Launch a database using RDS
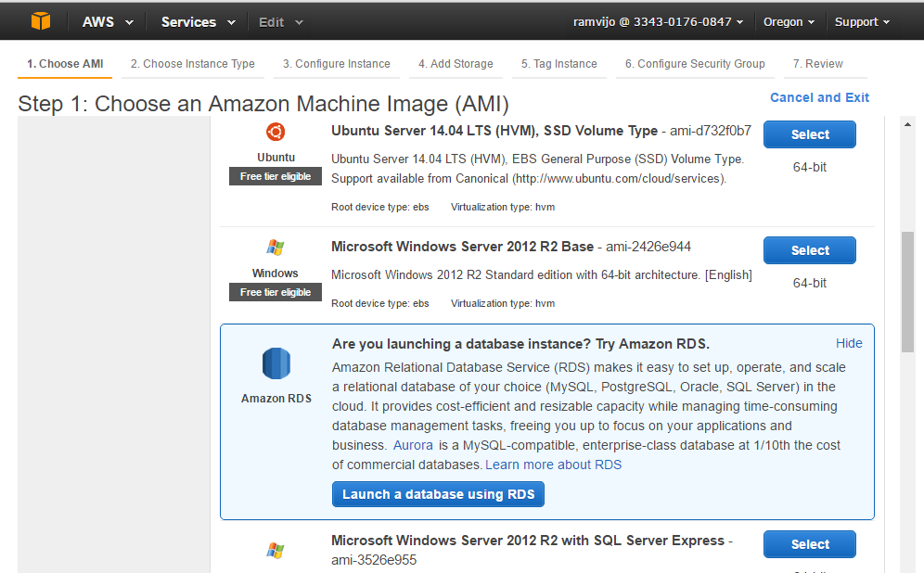This screenshot has height=573, width=924. [x=438, y=494]
